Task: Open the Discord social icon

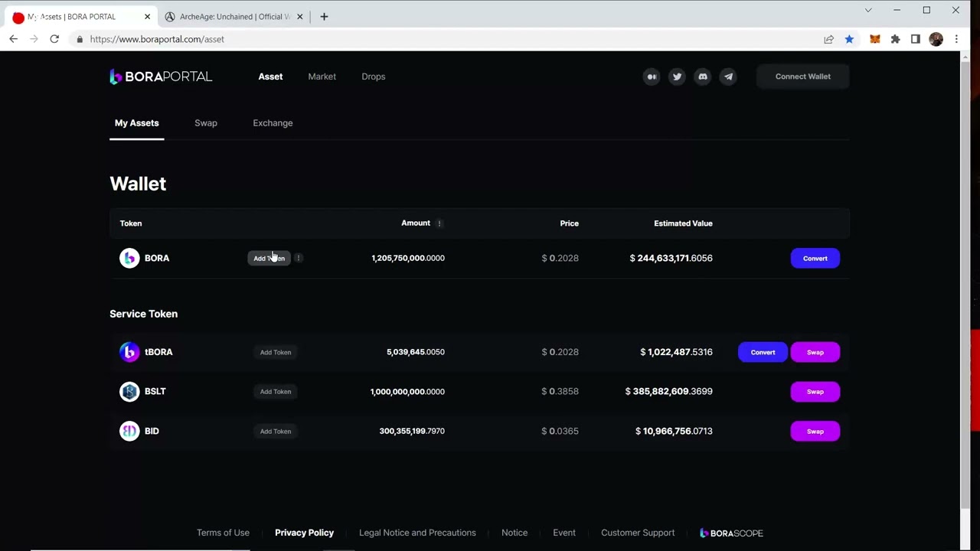Action: (x=703, y=77)
